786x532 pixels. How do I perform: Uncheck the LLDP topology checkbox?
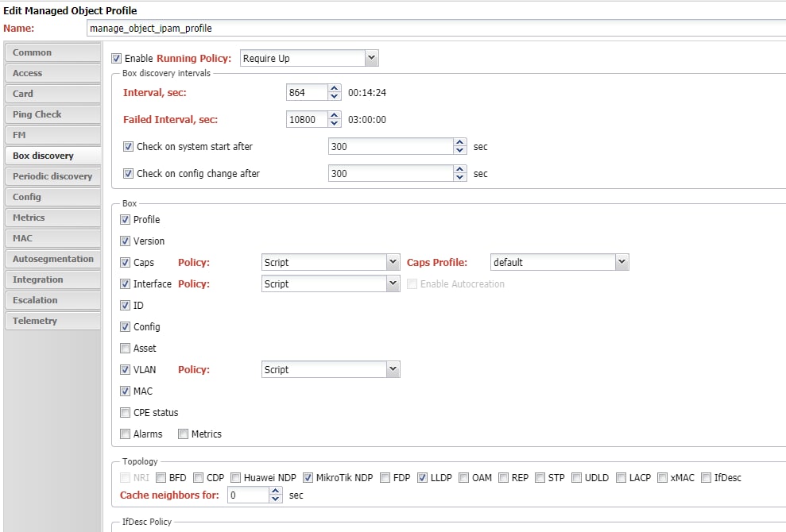pos(423,478)
